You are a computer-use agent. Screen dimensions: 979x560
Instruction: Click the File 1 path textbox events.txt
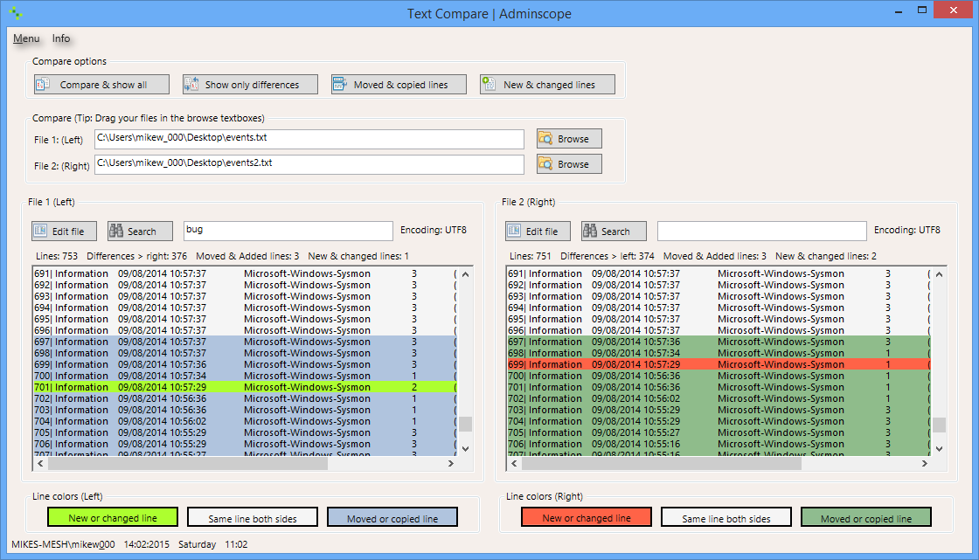(x=309, y=139)
